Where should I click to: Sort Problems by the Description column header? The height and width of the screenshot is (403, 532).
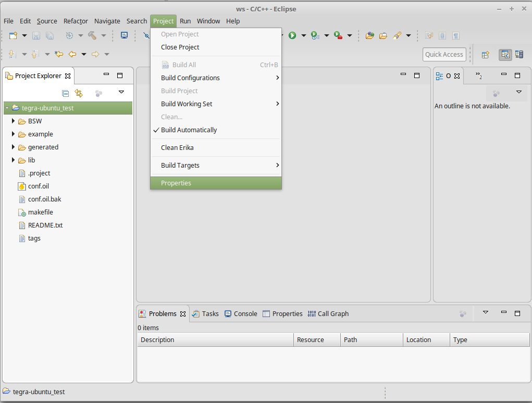[x=215, y=339]
